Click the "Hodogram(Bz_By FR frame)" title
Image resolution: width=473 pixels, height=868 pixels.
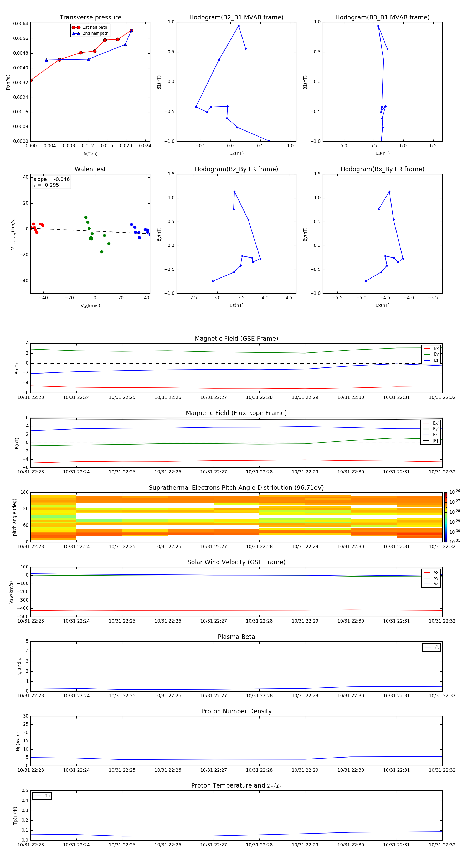pos(236,169)
